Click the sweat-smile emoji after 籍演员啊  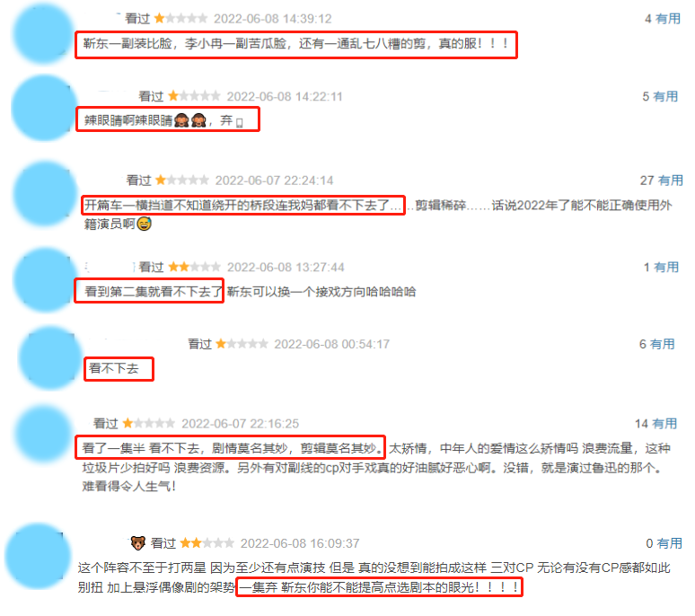(144, 224)
